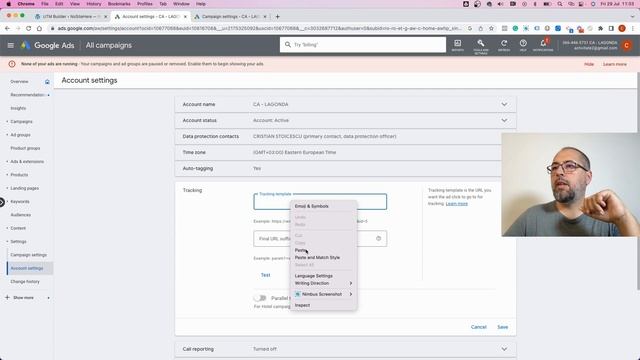Toggle the Parallel tracking switch

[x=260, y=298]
